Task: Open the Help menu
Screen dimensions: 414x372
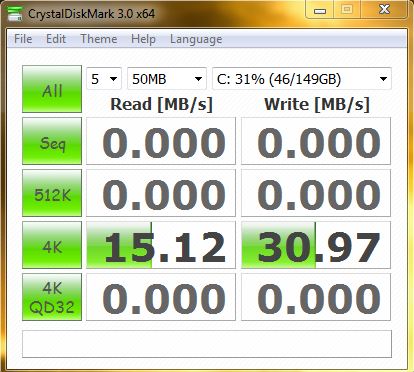Action: [143, 39]
